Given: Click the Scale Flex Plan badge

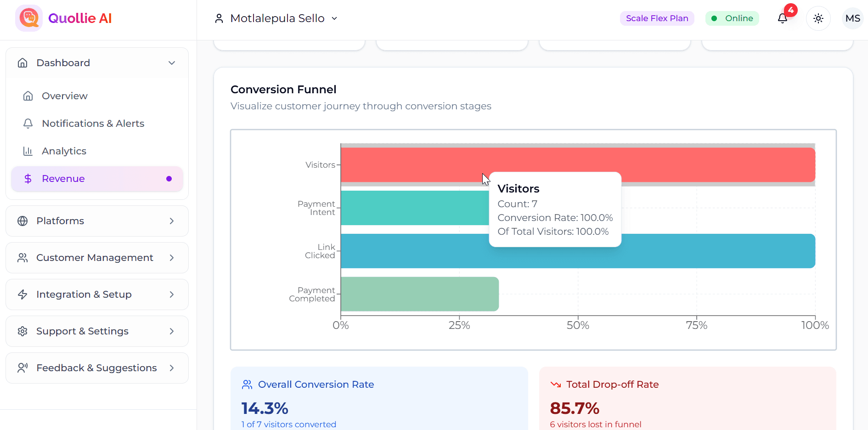Looking at the screenshot, I should 657,18.
